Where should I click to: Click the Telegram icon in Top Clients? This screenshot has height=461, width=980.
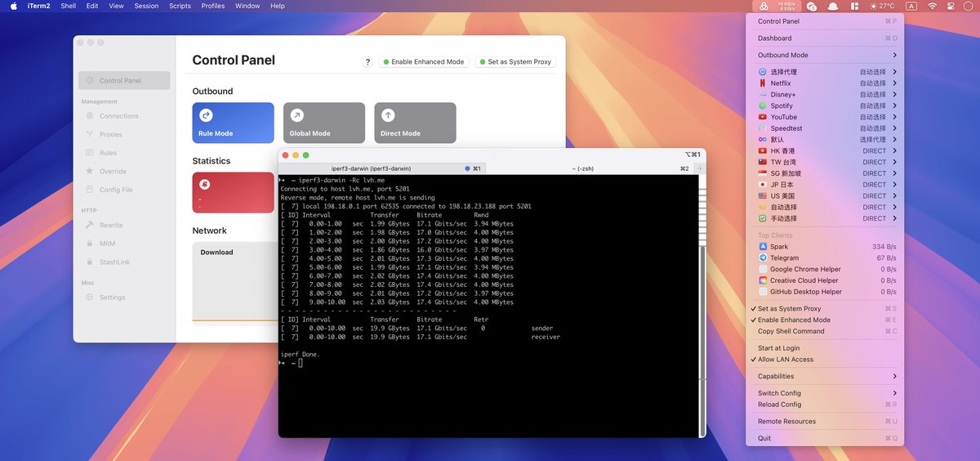point(763,258)
